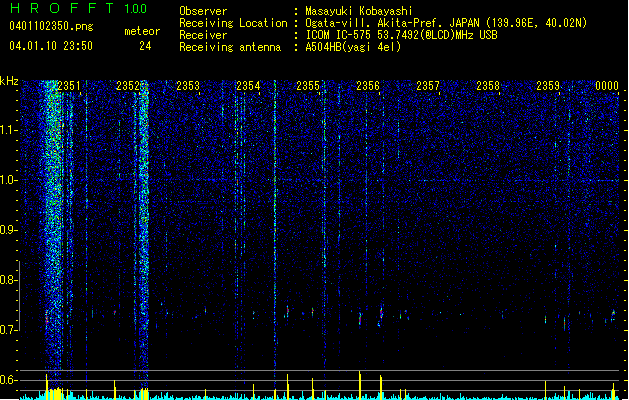Click the Receiving Location label
This screenshot has height=400, width=629.
click(233, 23)
